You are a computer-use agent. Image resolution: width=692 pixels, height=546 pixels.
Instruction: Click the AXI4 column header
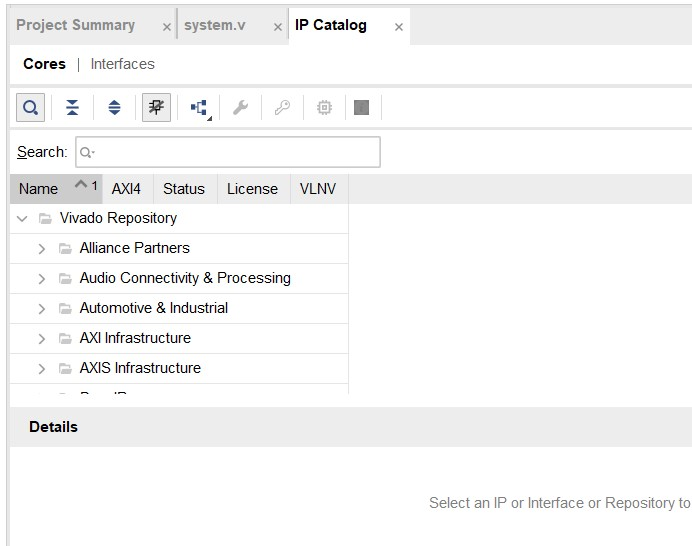click(126, 189)
